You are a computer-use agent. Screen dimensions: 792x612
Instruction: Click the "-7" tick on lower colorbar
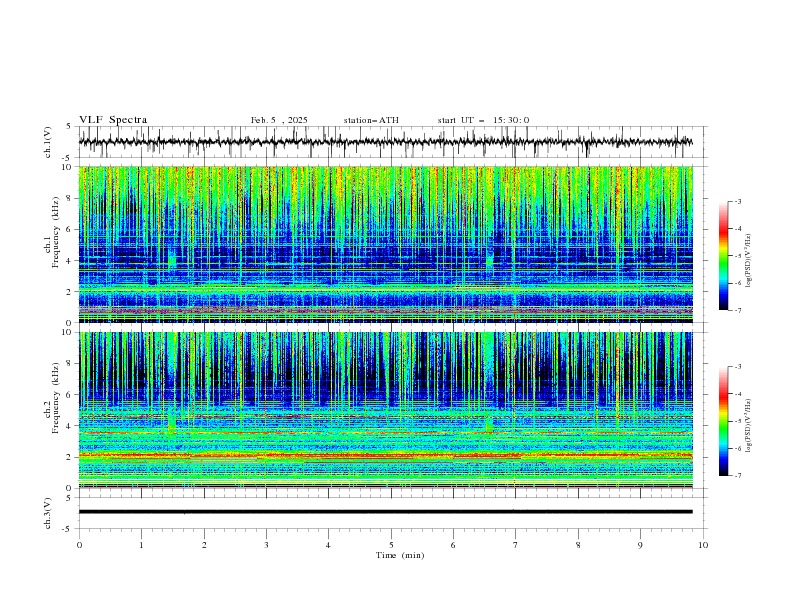[738, 475]
